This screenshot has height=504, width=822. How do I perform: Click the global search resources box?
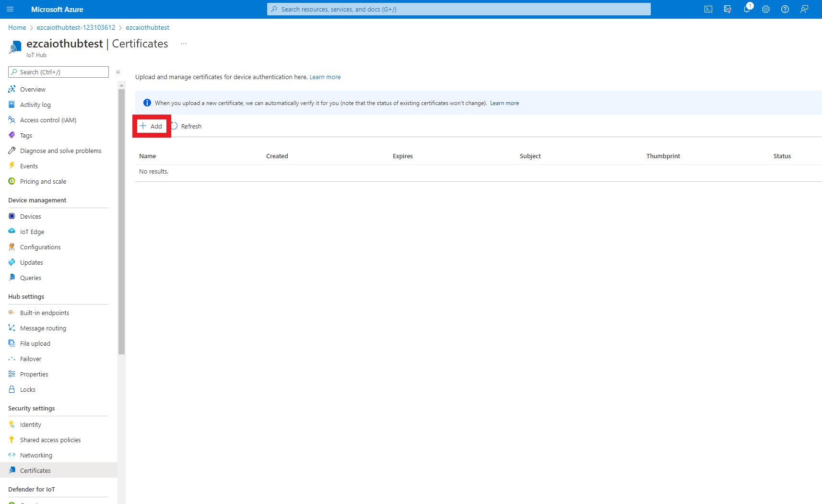click(x=459, y=9)
